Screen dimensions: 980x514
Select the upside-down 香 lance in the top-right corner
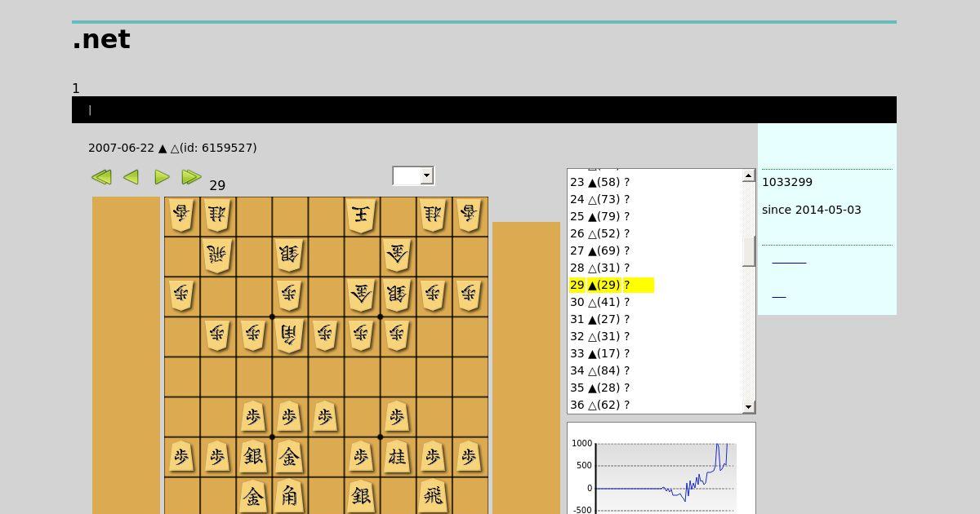coord(469,216)
